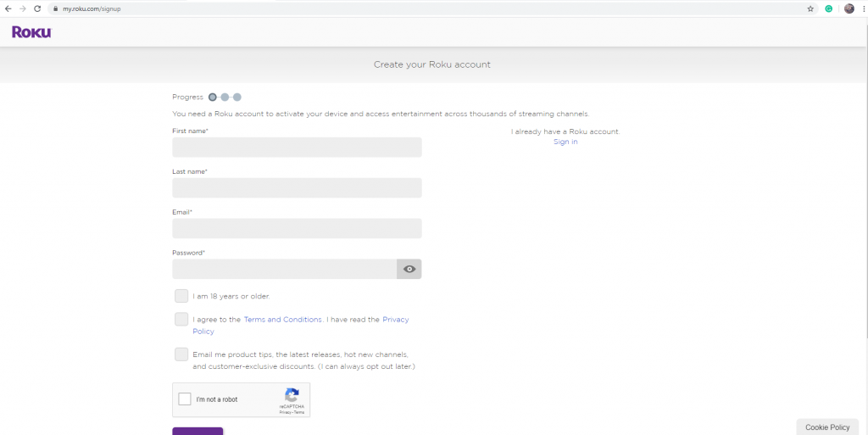
Task: Click the reCAPTCHA Terms link
Action: 298,412
